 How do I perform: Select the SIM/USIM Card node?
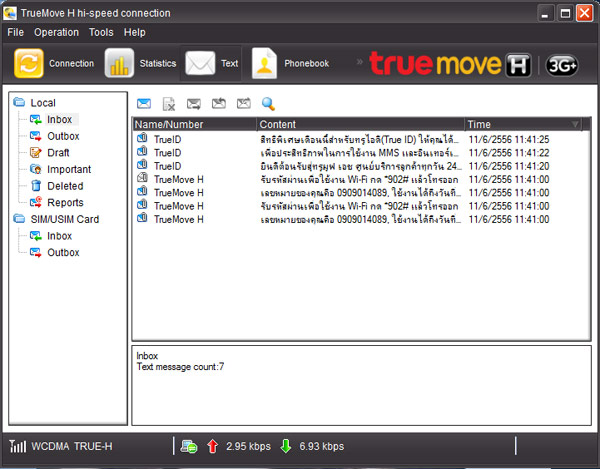pos(65,219)
